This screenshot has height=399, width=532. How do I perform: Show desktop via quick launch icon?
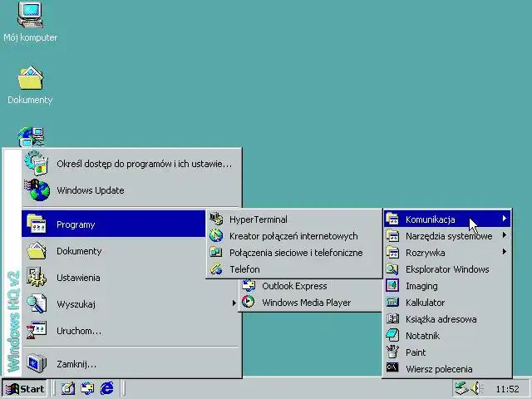[68, 388]
